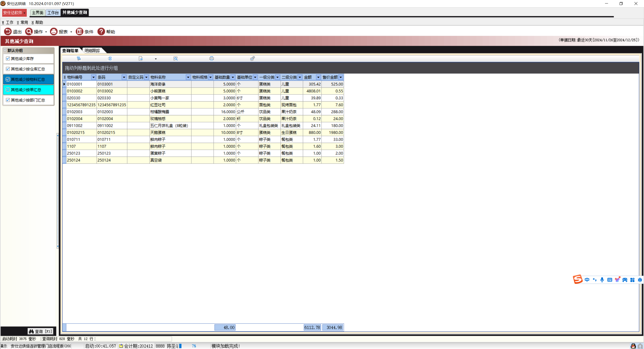This screenshot has width=644, height=349.
Task: Click the expand groups tree icon
Action: [79, 59]
